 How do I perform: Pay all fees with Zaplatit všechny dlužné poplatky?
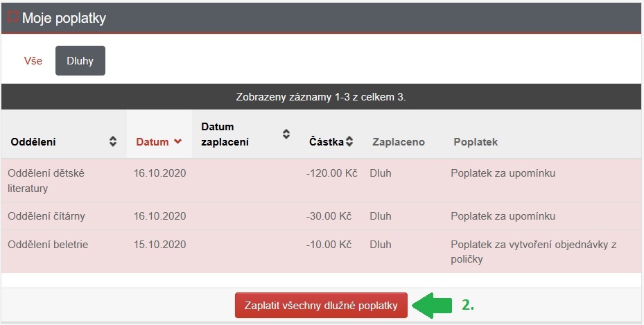(x=321, y=306)
